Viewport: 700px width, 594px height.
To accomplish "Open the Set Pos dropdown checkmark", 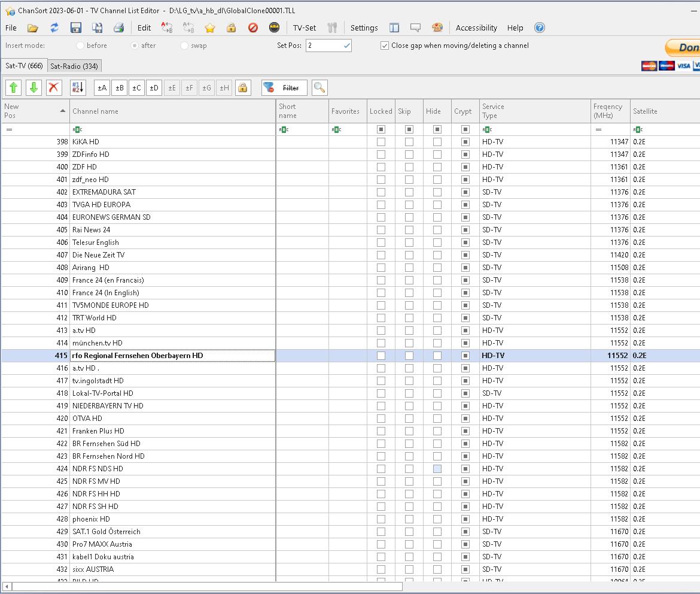I will 346,46.
